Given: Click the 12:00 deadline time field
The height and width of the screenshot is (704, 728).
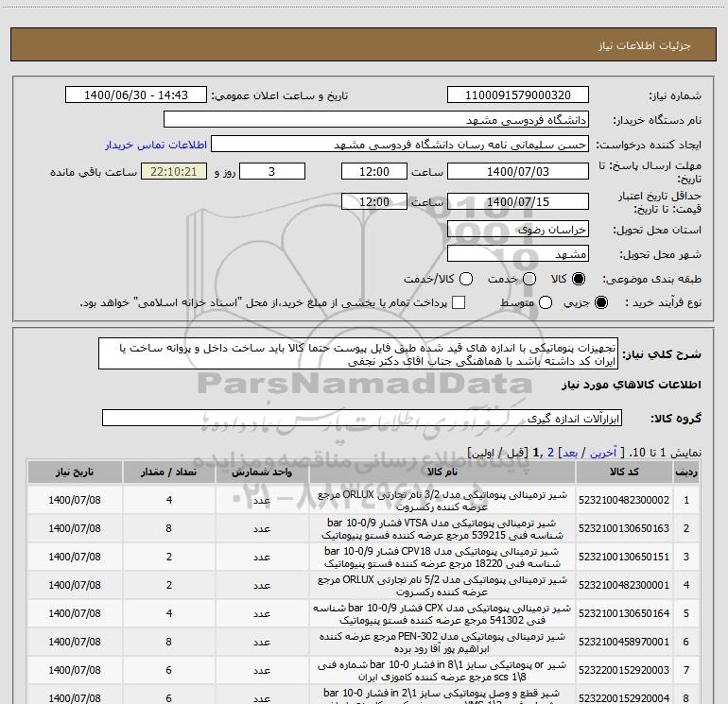Looking at the screenshot, I should click(374, 171).
